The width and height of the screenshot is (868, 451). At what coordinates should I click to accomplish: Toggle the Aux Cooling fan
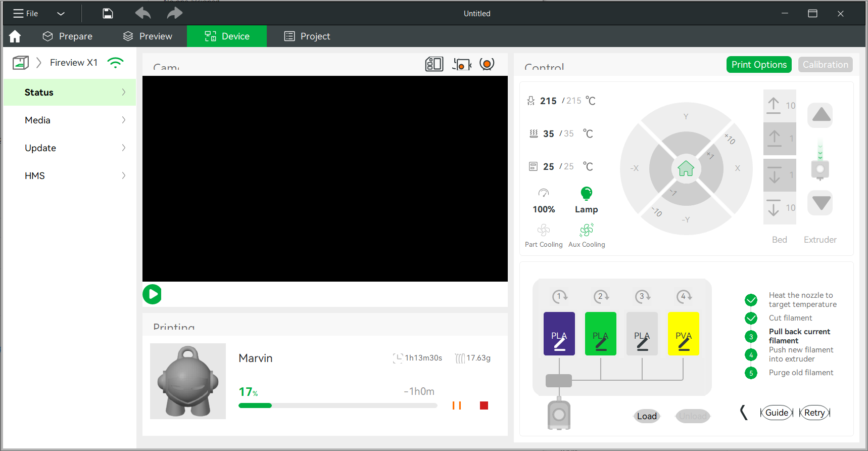point(587,236)
